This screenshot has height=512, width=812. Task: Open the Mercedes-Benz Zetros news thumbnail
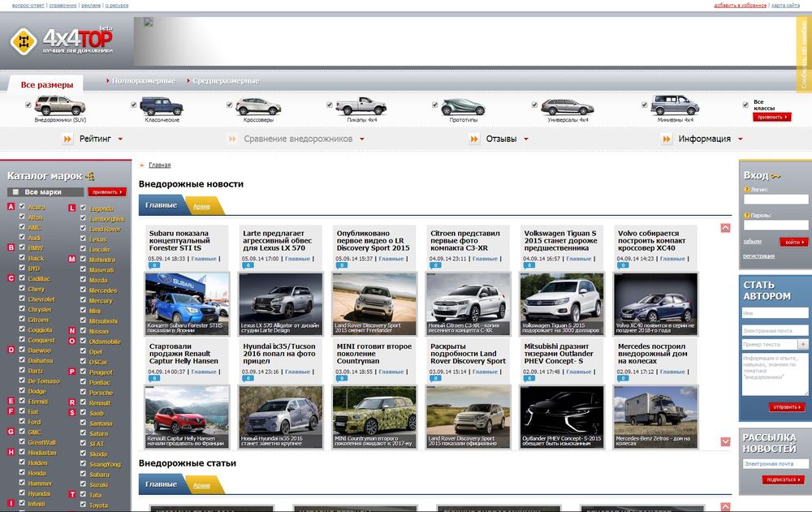pyautogui.click(x=655, y=417)
